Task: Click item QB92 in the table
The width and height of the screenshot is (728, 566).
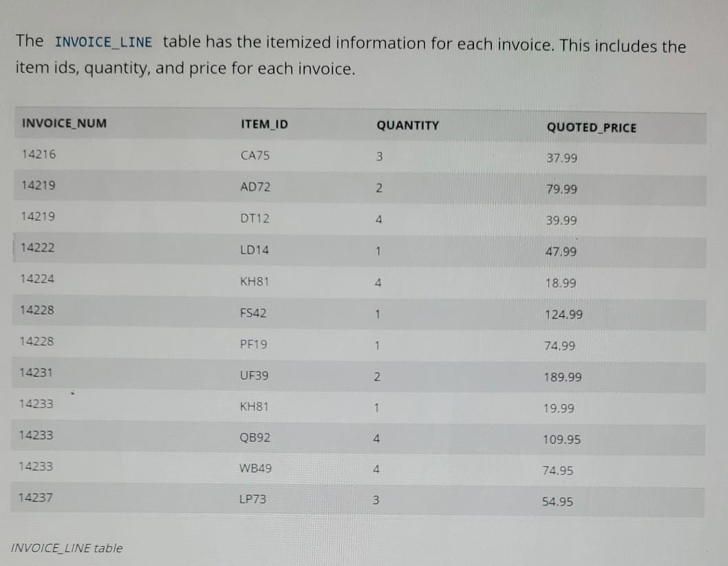Action: pyautogui.click(x=255, y=437)
